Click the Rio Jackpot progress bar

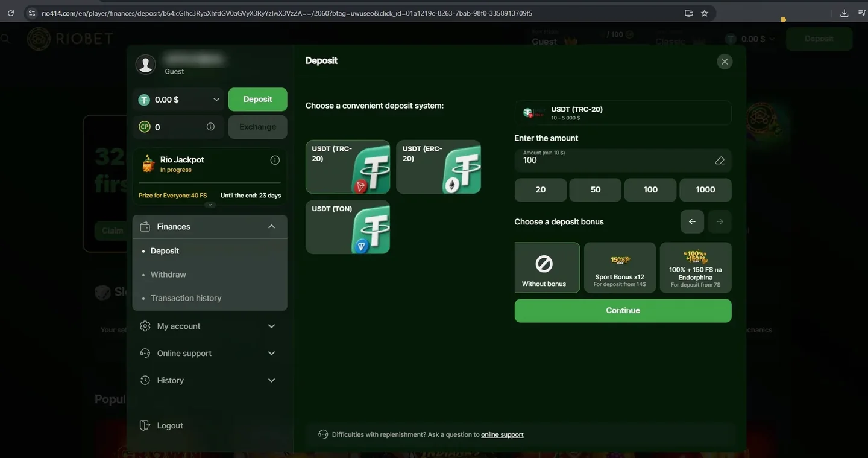click(210, 182)
